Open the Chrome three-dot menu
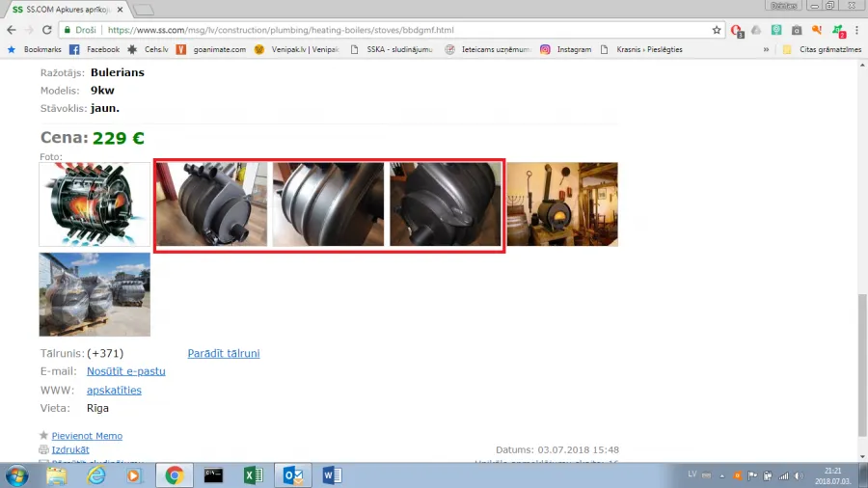The width and height of the screenshot is (868, 488). [x=856, y=30]
